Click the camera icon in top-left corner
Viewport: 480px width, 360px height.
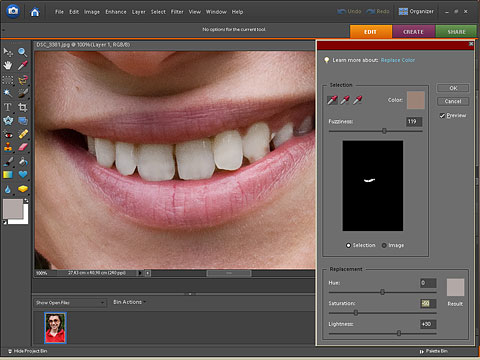13,11
